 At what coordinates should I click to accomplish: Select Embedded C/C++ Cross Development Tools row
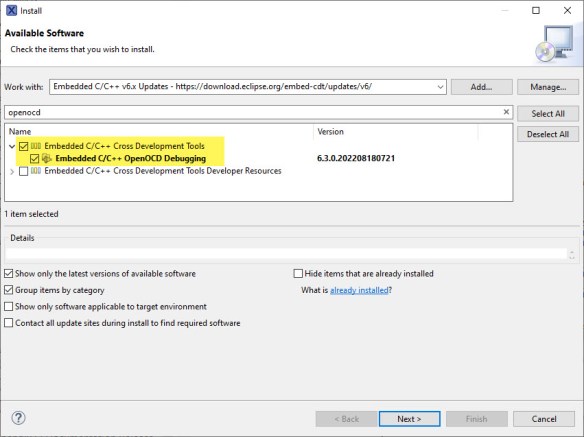[258, 146]
